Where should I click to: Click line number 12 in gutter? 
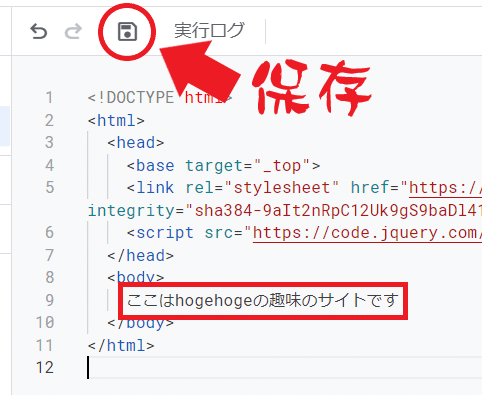tap(45, 368)
